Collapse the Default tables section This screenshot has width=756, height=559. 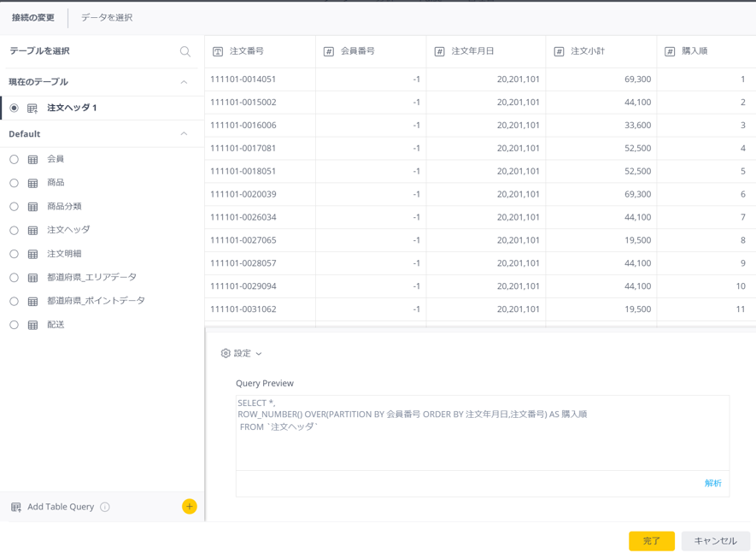point(184,134)
